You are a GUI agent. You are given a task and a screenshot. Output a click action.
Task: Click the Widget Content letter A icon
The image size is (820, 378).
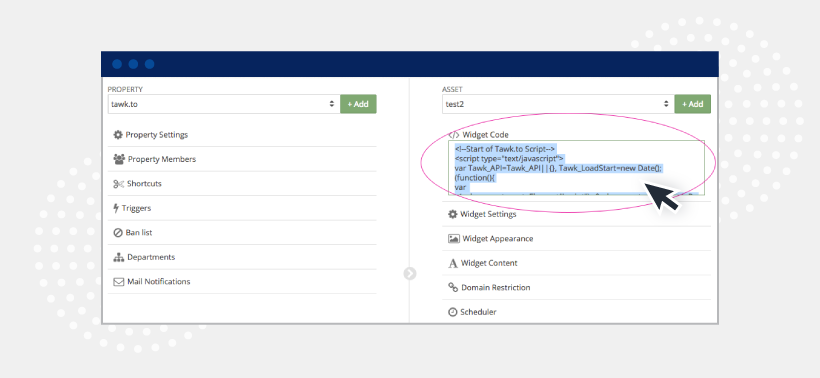point(453,263)
